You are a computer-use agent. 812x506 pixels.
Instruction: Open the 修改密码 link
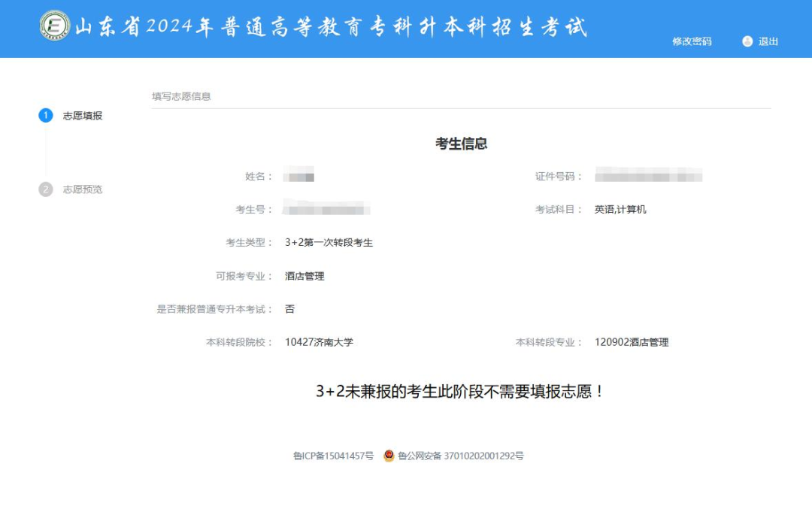pyautogui.click(x=691, y=41)
